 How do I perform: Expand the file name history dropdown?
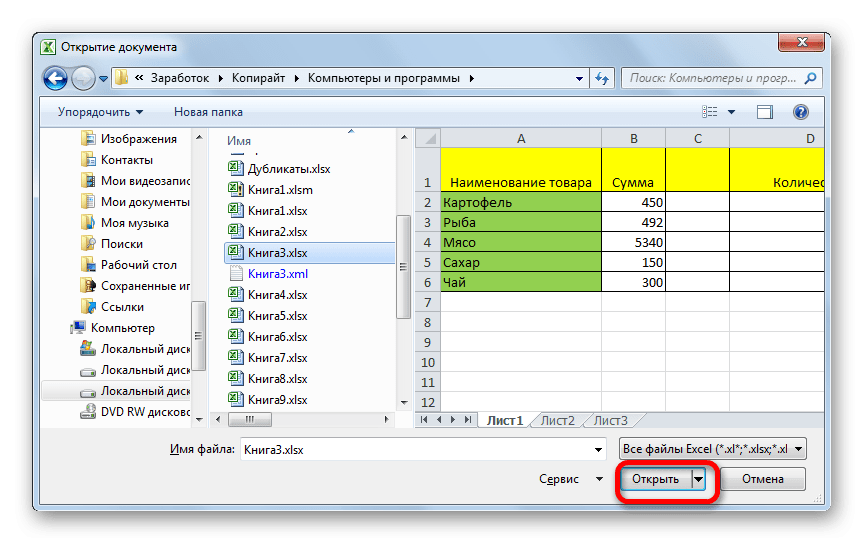pyautogui.click(x=598, y=450)
